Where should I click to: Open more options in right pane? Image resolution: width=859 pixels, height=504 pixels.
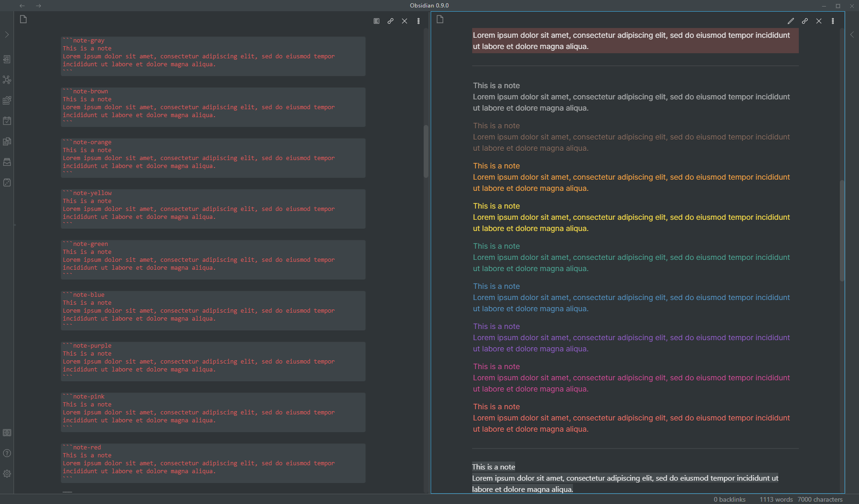[833, 21]
